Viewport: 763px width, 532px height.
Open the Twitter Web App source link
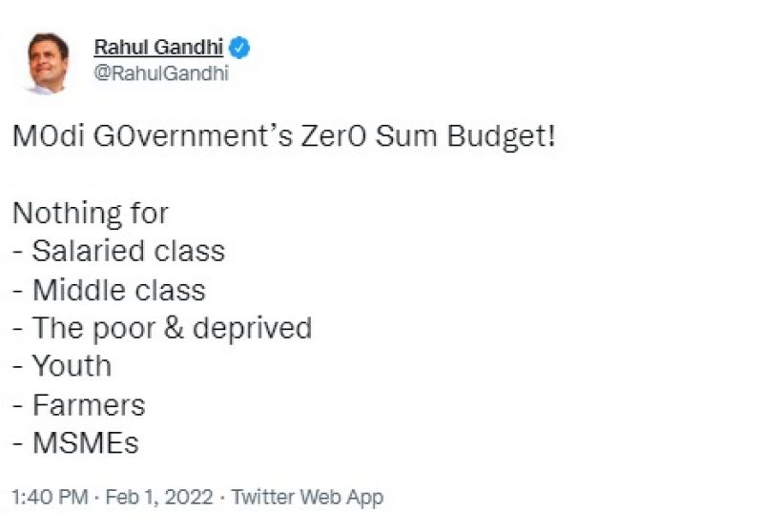point(307,497)
